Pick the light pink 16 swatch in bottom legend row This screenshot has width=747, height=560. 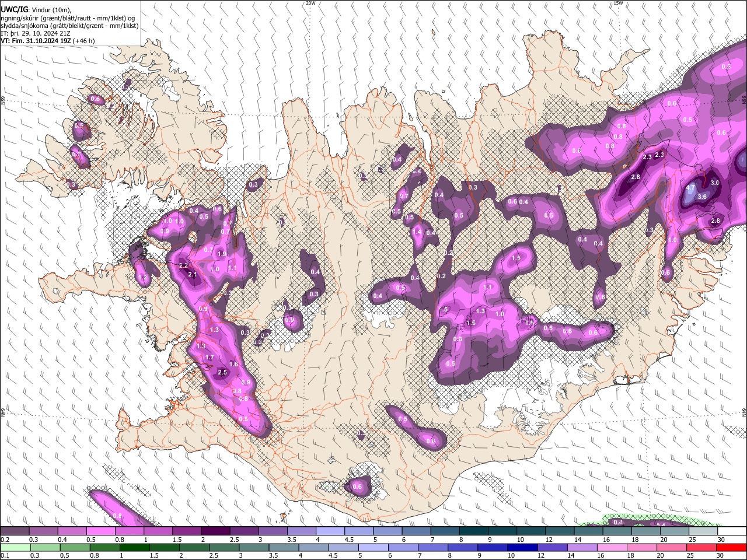tap(612, 547)
